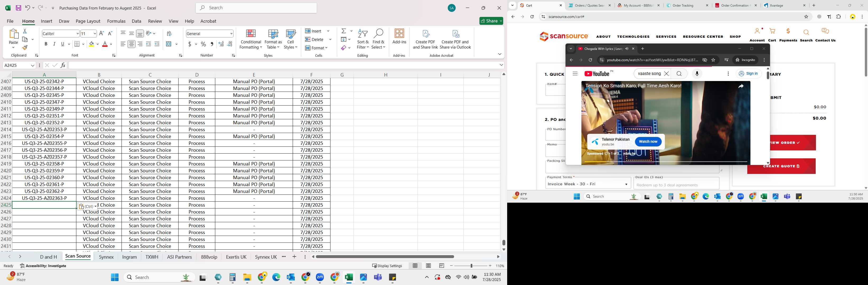This screenshot has width=868, height=285.
Task: Open Conditional Formatting in Styles group
Action: pos(251,39)
